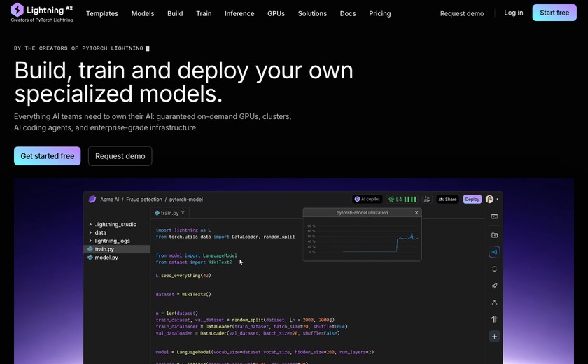Select train.py in the file tree
This screenshot has height=364, width=588.
coord(117,249)
